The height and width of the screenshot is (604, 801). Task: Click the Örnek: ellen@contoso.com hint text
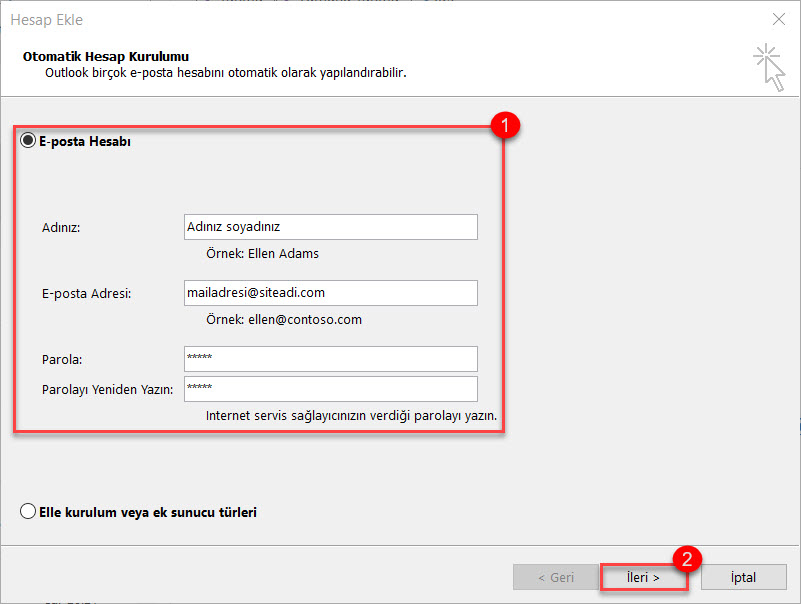click(x=283, y=320)
